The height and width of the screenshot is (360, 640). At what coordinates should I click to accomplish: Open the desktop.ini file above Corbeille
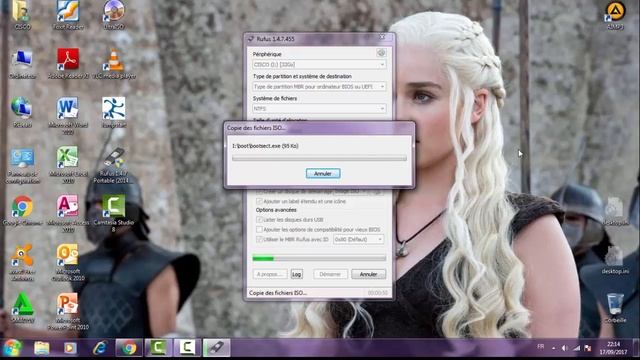click(615, 259)
